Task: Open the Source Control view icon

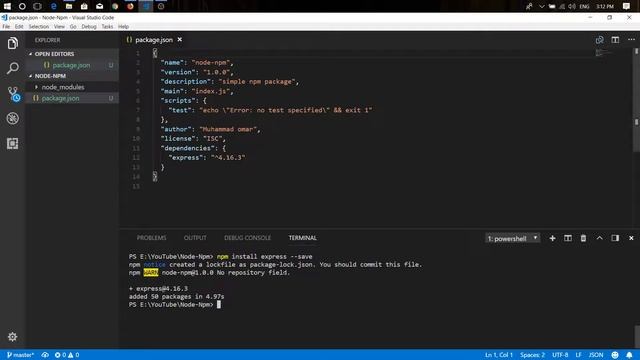Action: 13,93
